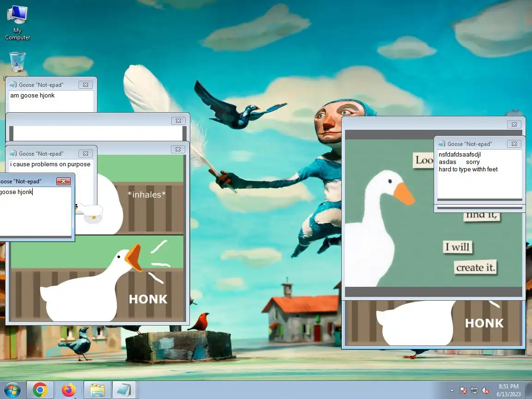
Task: Open the Windows Start menu orb
Action: pyautogui.click(x=12, y=390)
